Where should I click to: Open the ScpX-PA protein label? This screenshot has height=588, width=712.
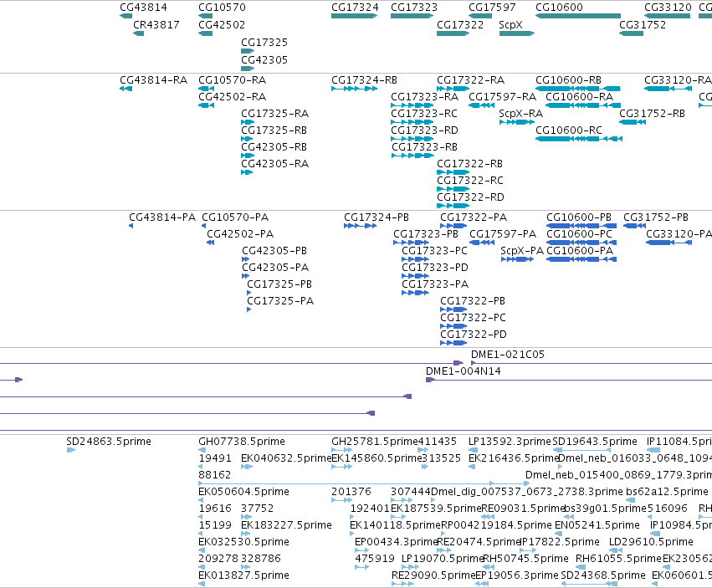[522, 251]
